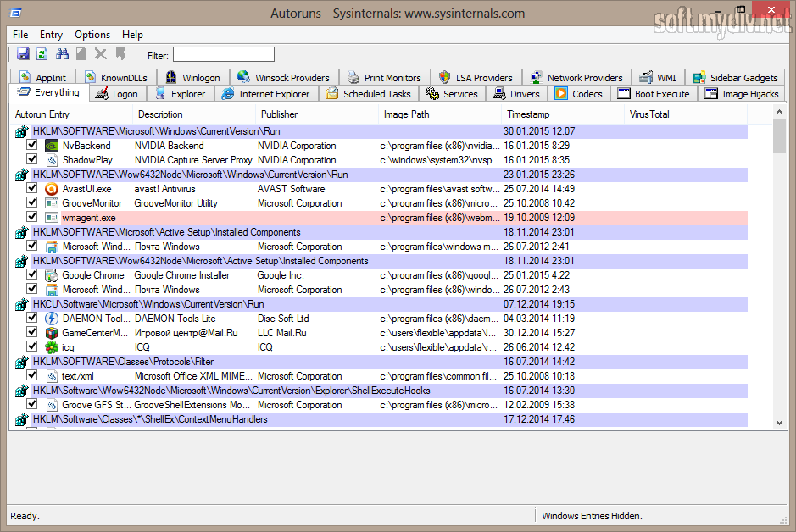Click the NvBackend NVIDIA icon
796x532 pixels.
[52, 146]
